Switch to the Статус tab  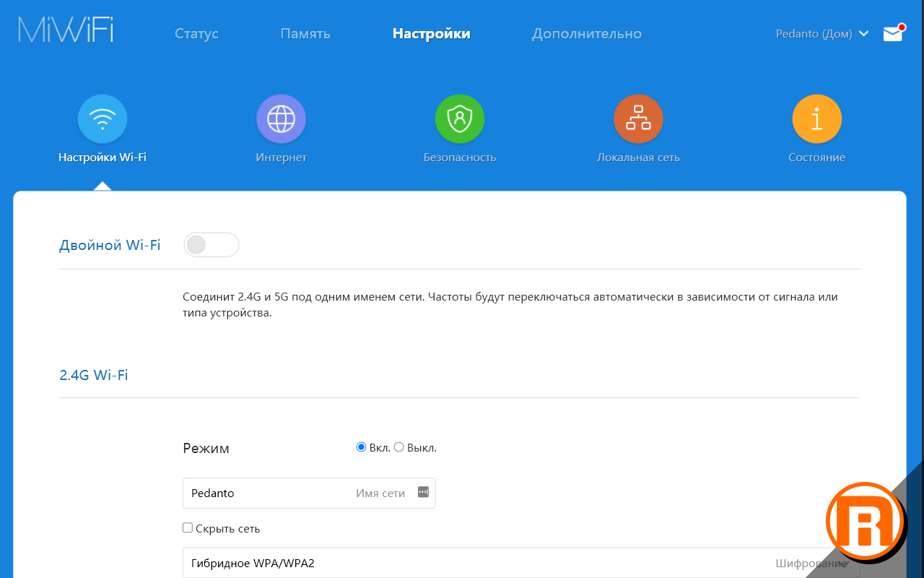point(196,34)
